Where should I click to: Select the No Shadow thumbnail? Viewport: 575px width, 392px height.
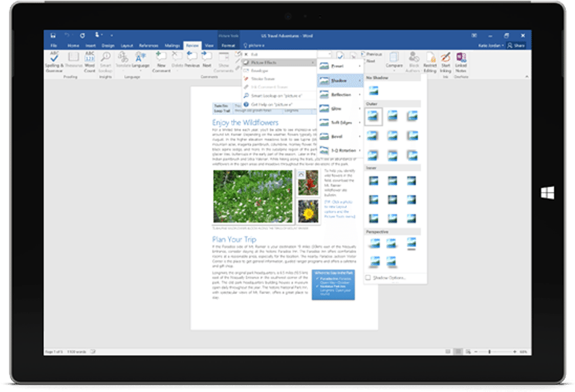pyautogui.click(x=373, y=90)
